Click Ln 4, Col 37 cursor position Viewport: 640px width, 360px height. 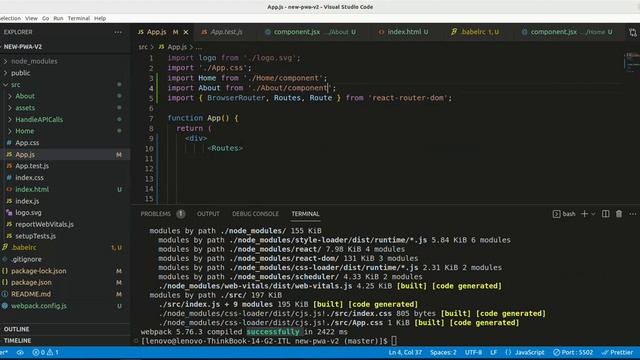pyautogui.click(x=405, y=352)
